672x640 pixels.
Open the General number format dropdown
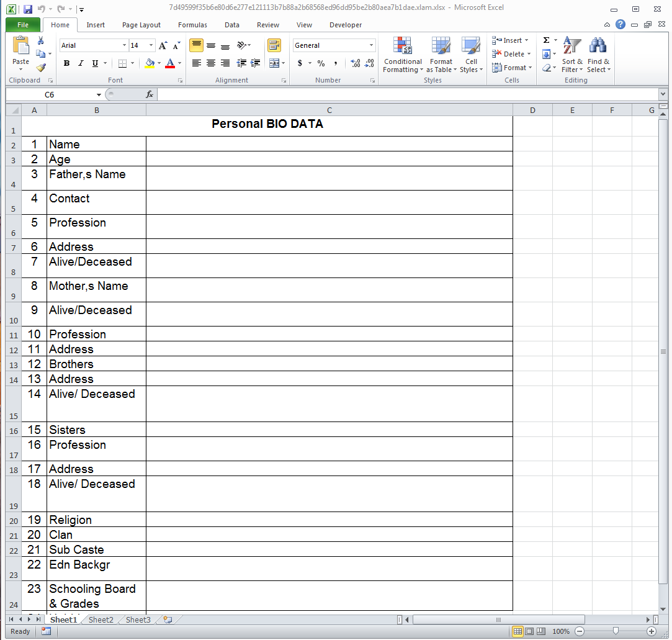(x=371, y=45)
